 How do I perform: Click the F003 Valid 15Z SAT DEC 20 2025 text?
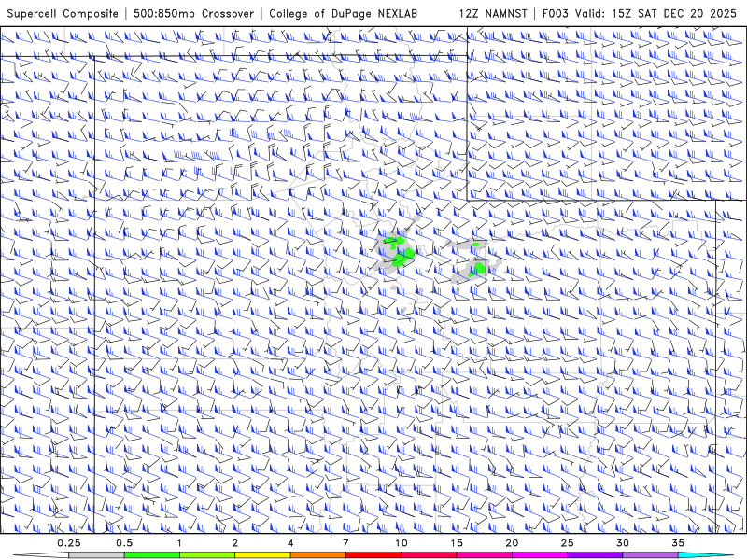(x=640, y=13)
